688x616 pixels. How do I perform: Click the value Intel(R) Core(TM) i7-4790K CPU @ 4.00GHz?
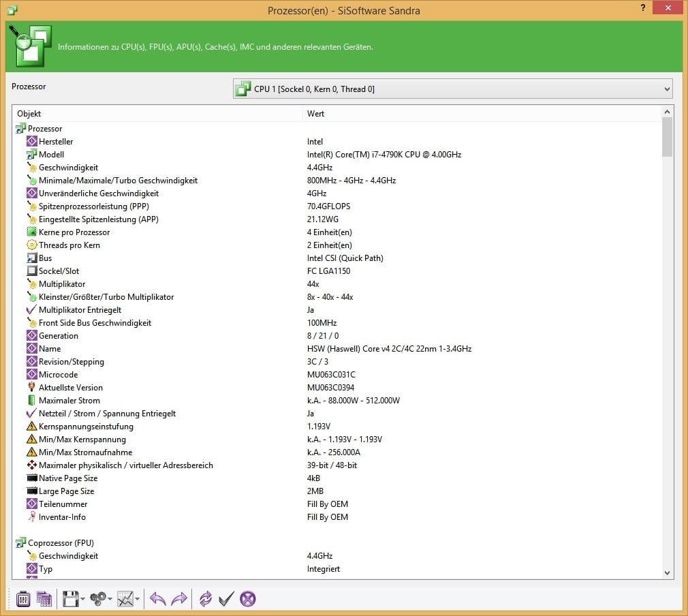pyautogui.click(x=384, y=155)
